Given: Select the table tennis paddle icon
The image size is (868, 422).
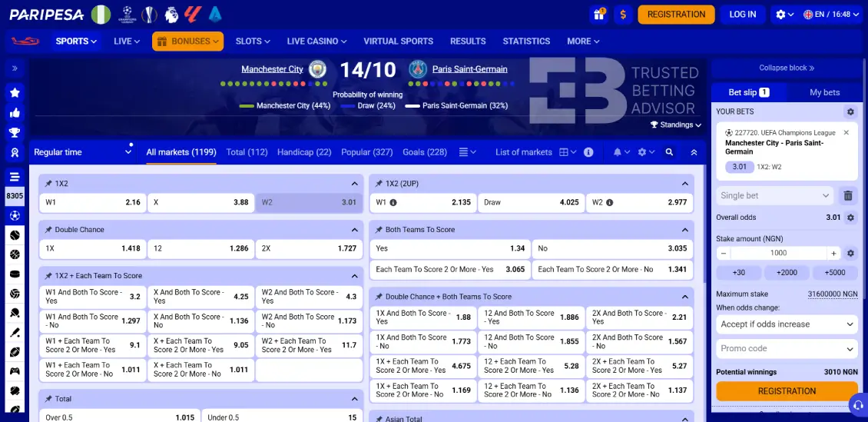Looking at the screenshot, I should click(15, 313).
